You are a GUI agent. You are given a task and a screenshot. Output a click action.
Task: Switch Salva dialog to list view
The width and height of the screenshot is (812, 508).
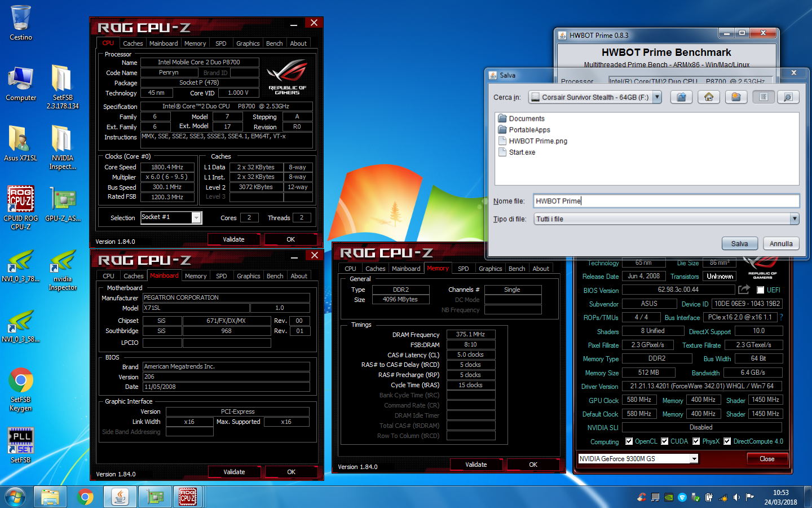(764, 97)
